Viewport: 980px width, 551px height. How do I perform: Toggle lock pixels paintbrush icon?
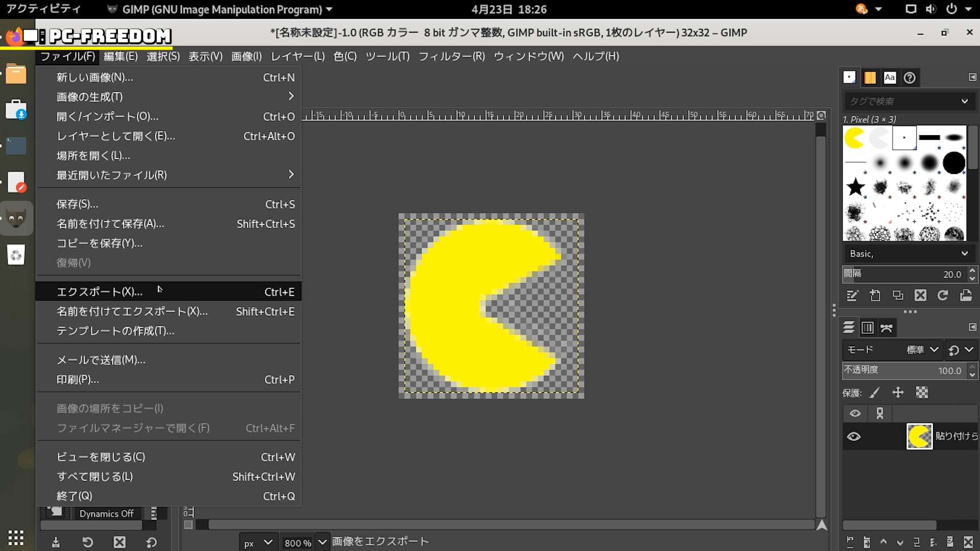875,392
